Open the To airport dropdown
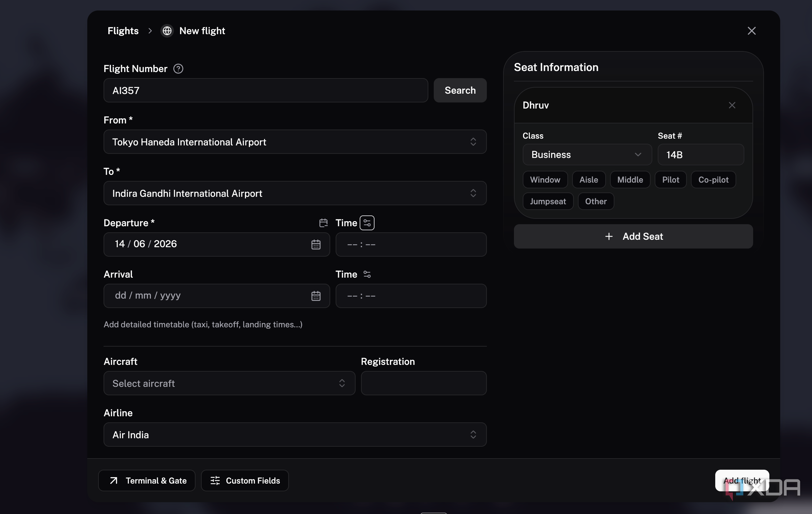Screen dimensions: 812x514 tap(295, 193)
